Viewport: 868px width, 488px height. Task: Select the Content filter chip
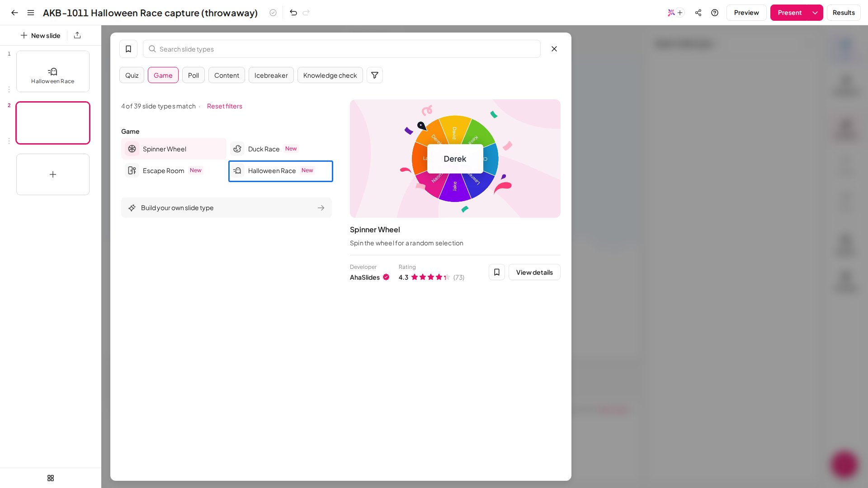tap(226, 75)
